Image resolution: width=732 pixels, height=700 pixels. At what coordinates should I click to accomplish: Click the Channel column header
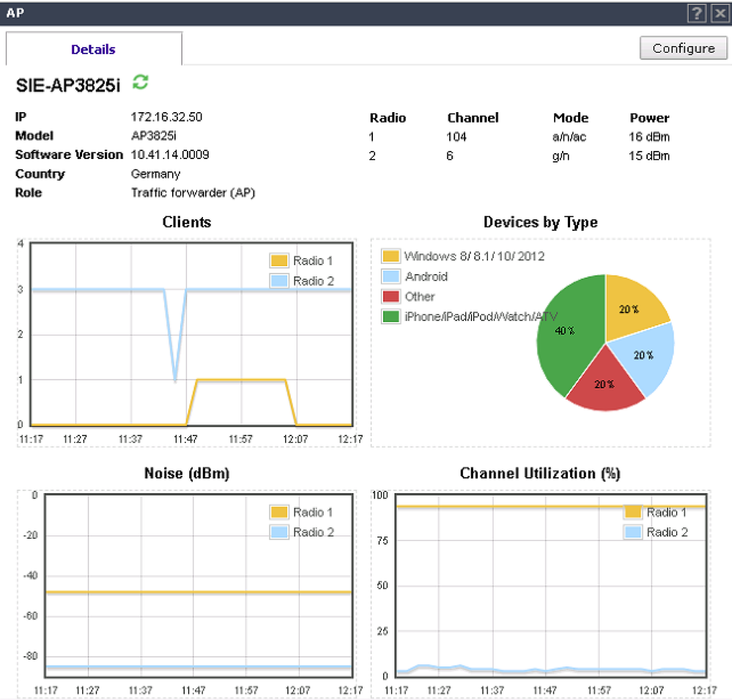pos(473,118)
